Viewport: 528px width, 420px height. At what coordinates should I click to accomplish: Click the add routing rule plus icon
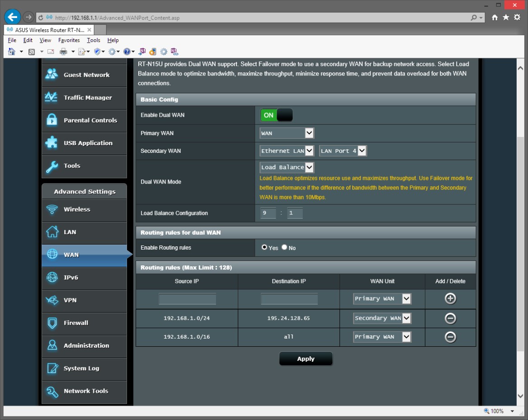coord(450,298)
